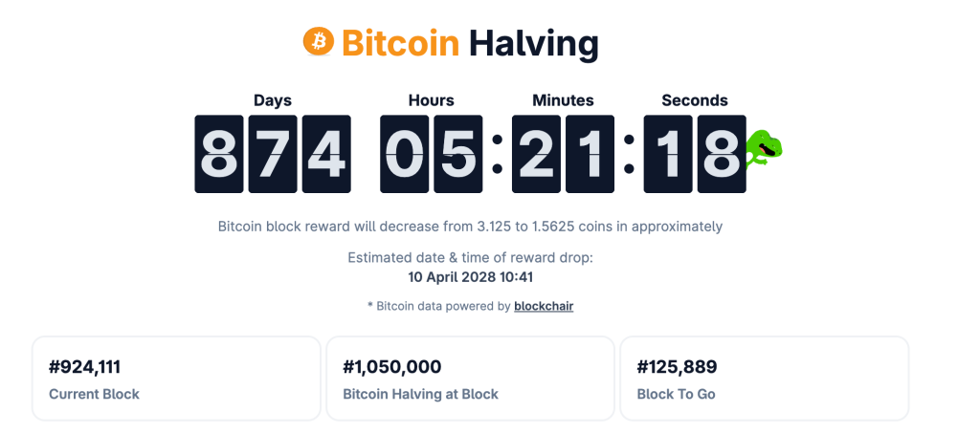Select the Bitcoin Halving at Block card

470,379
